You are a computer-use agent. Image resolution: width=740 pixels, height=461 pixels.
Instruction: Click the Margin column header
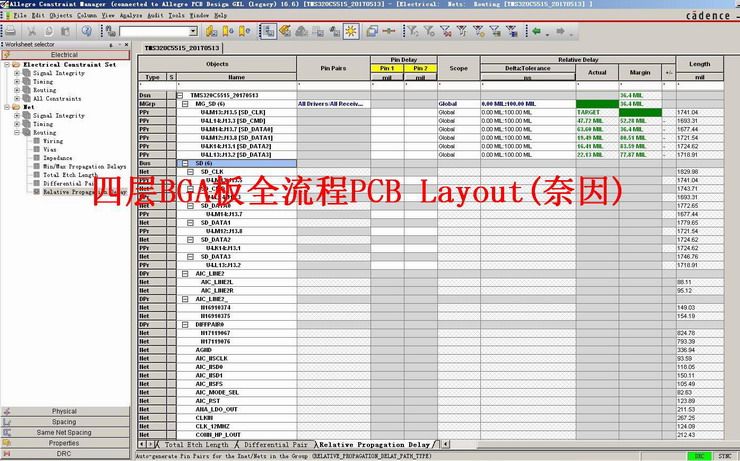coord(639,72)
